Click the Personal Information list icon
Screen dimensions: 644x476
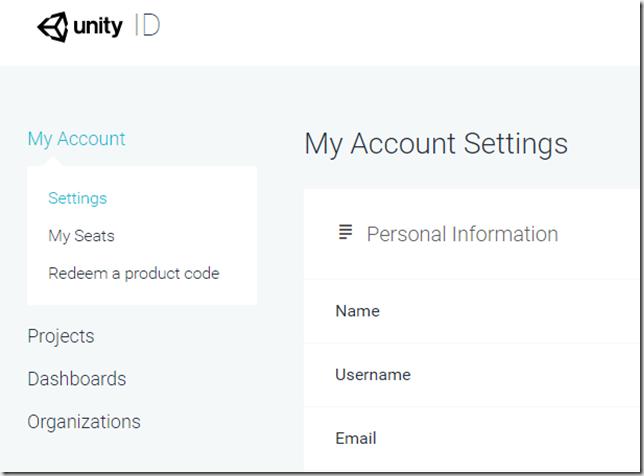[345, 232]
